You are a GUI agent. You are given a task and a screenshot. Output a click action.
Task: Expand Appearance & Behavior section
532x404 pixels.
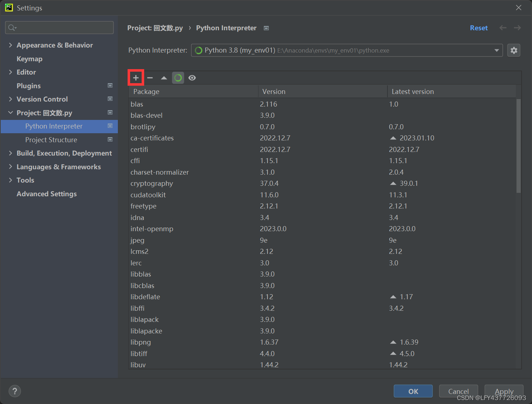[x=10, y=45]
